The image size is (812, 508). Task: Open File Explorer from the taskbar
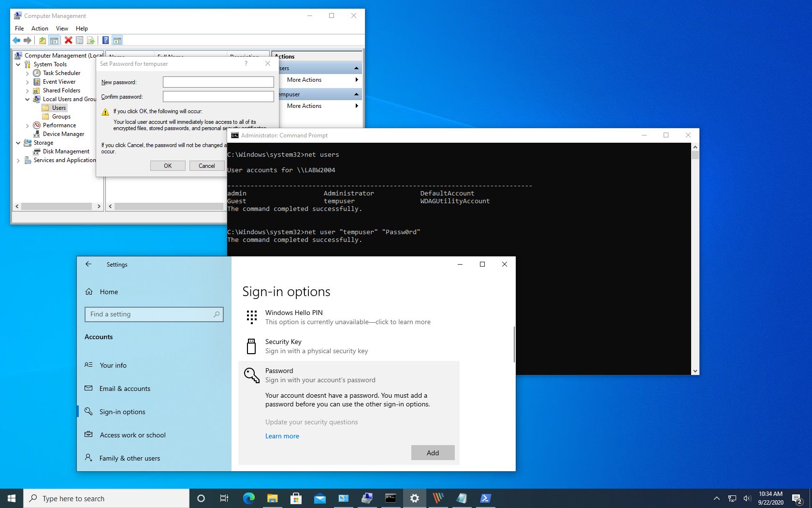tap(272, 498)
